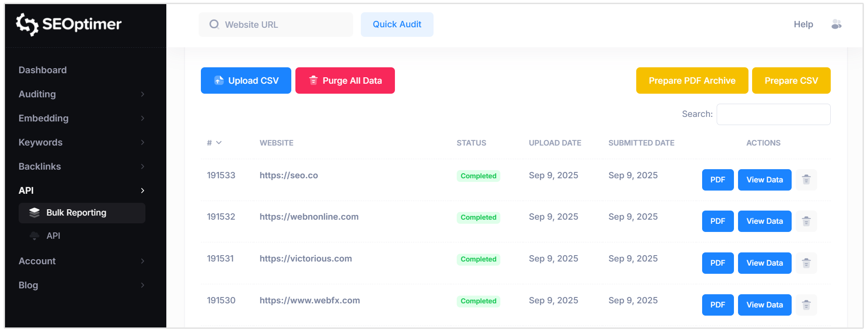Open the API submenu item
Image resolution: width=868 pixels, height=332 pixels.
pyautogui.click(x=53, y=236)
